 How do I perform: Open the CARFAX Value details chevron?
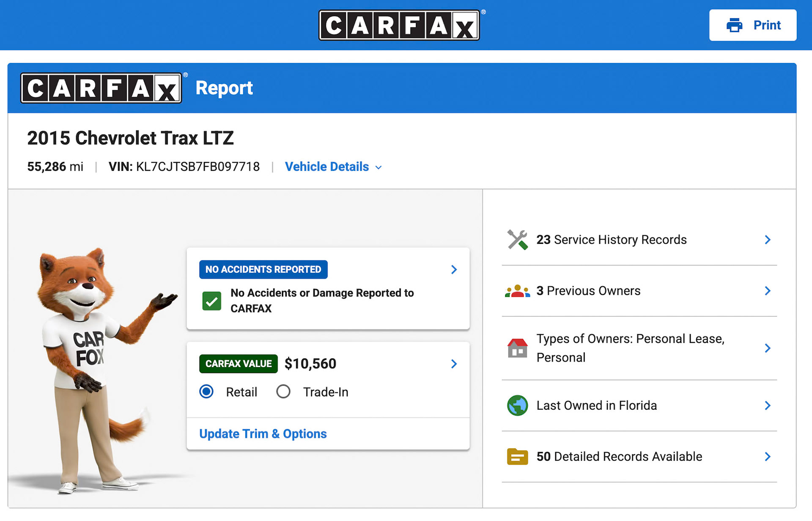(x=454, y=364)
